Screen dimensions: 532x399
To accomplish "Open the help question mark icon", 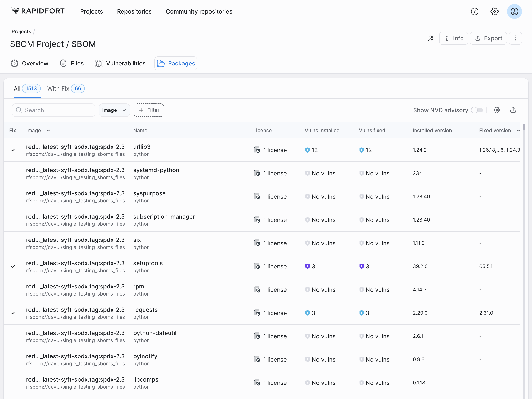I will (474, 11).
